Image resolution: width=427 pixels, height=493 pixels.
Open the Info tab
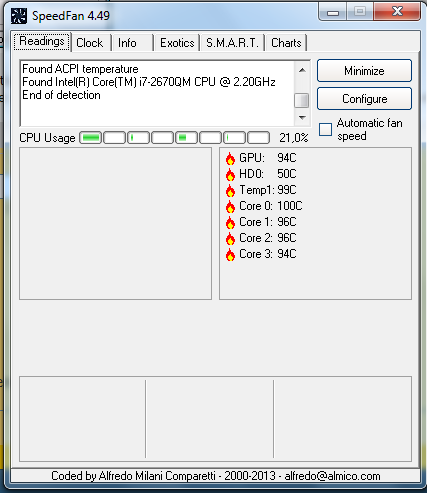pos(132,43)
